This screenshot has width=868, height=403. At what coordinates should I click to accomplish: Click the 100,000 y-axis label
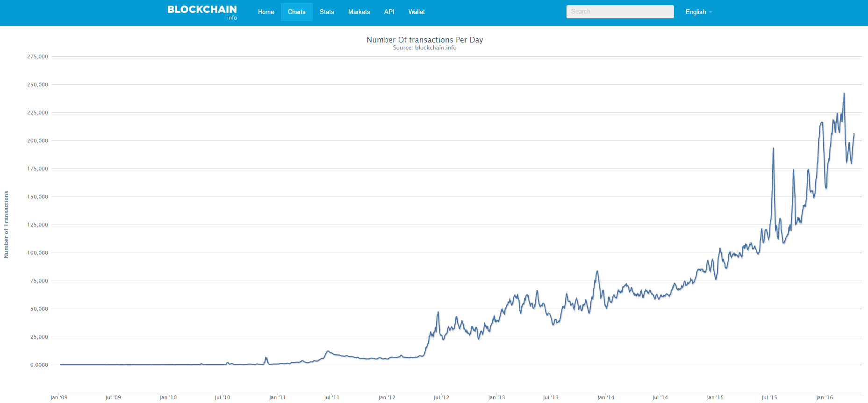tap(37, 253)
